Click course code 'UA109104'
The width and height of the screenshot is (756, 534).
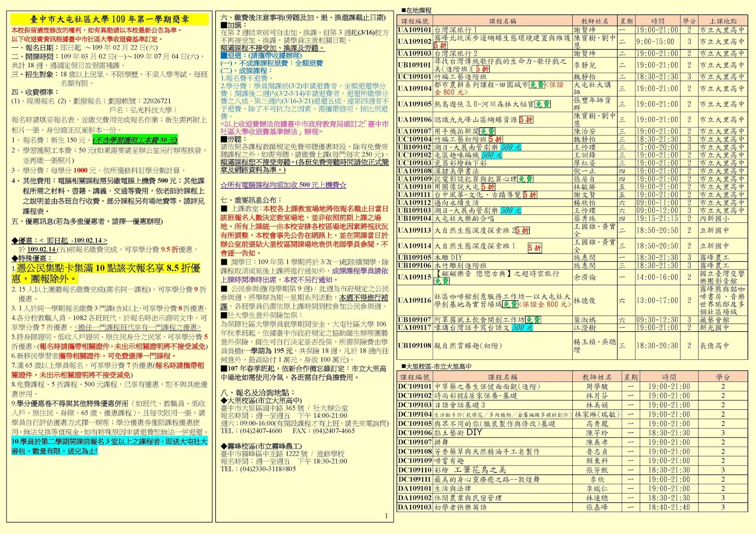[x=414, y=88]
